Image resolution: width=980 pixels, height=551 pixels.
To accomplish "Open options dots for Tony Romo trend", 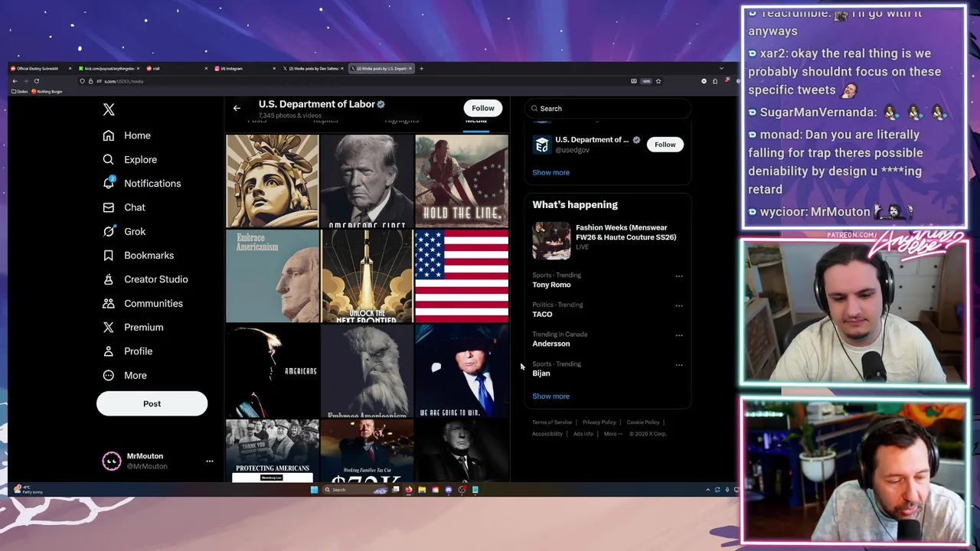I will point(679,276).
